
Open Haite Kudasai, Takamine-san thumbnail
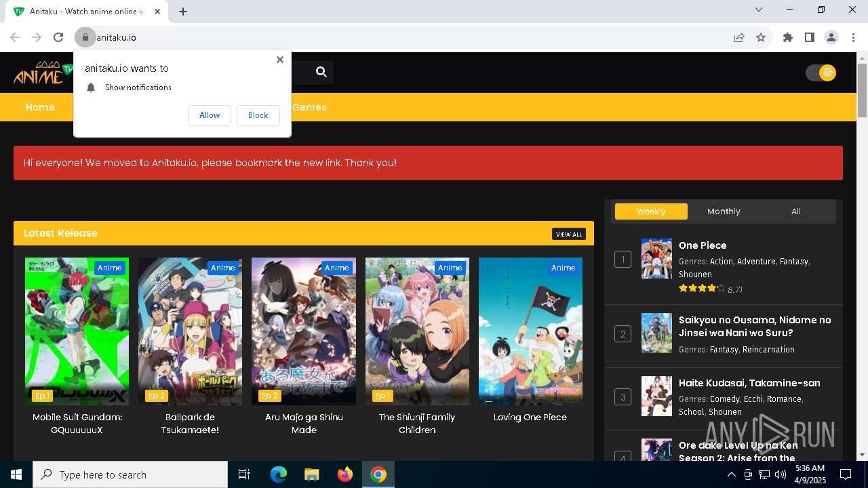pos(656,396)
